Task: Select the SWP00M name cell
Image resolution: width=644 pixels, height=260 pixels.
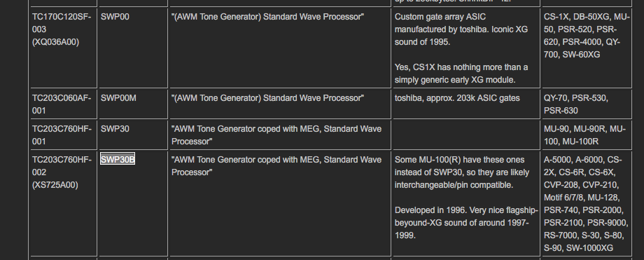Action: (x=133, y=104)
